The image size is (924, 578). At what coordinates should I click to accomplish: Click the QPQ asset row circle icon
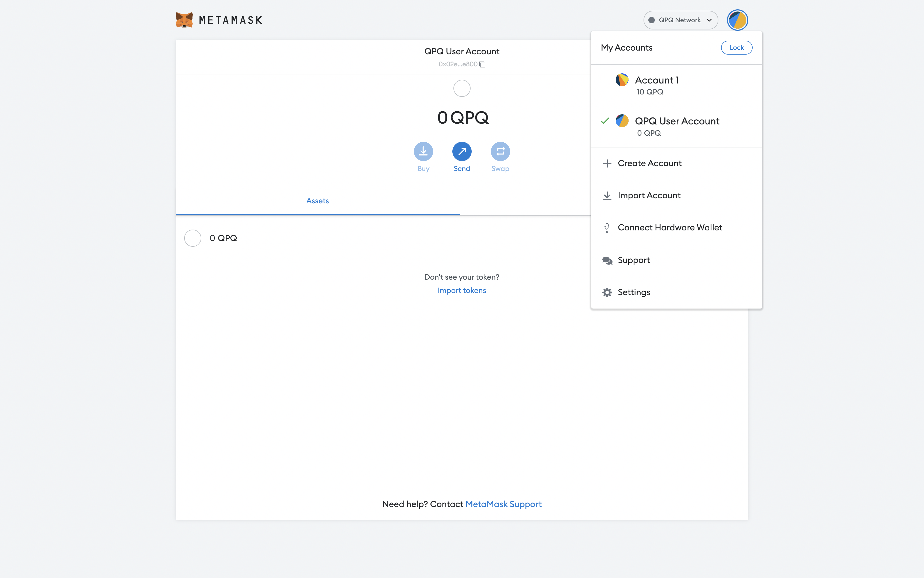click(x=193, y=238)
